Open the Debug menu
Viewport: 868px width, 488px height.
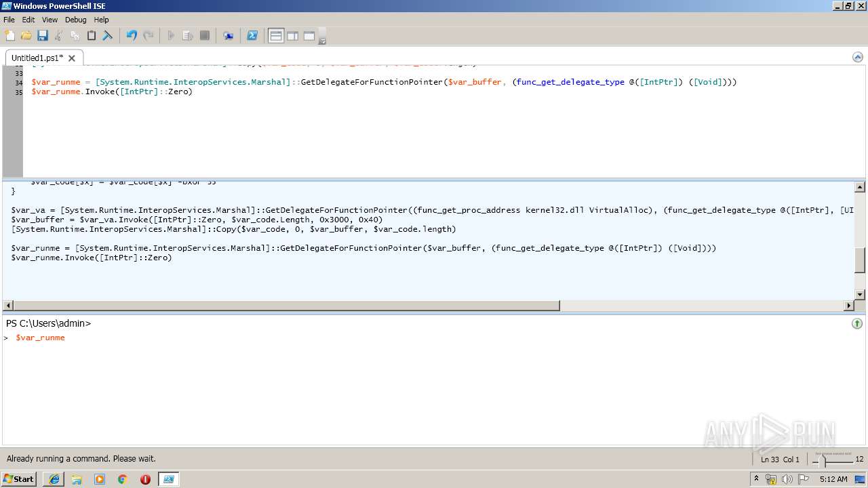[x=76, y=20]
